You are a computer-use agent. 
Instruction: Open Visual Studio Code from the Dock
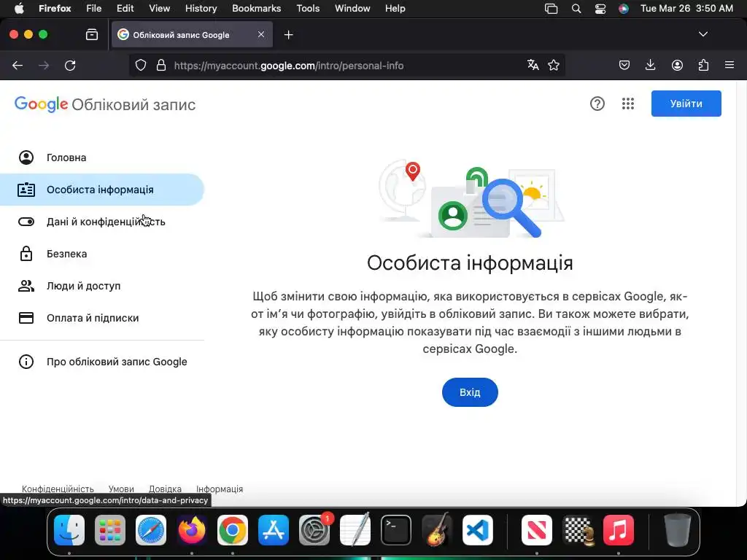[477, 530]
